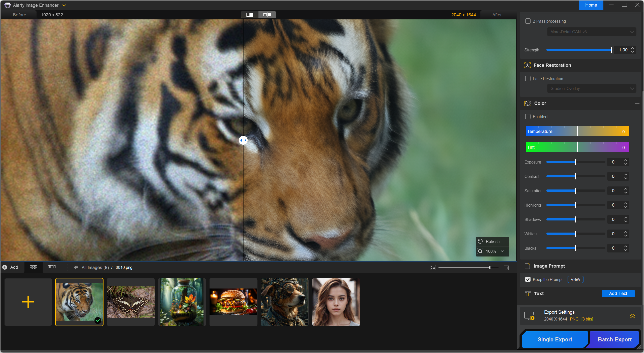Open the 100% zoom level dropdown
This screenshot has height=353, width=644.
click(x=502, y=251)
